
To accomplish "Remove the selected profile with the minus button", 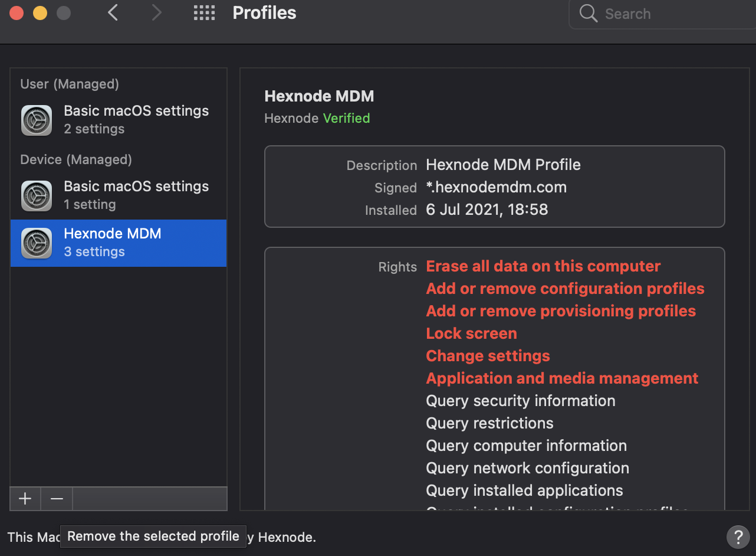I will pyautogui.click(x=57, y=499).
